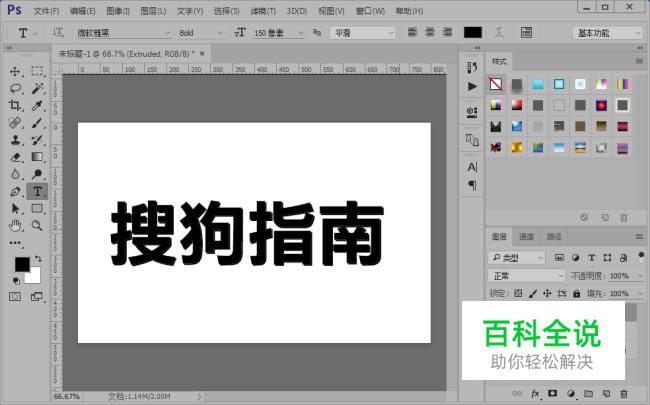Open the anti-aliasing method dropdown
This screenshot has height=405, width=650.
click(363, 33)
